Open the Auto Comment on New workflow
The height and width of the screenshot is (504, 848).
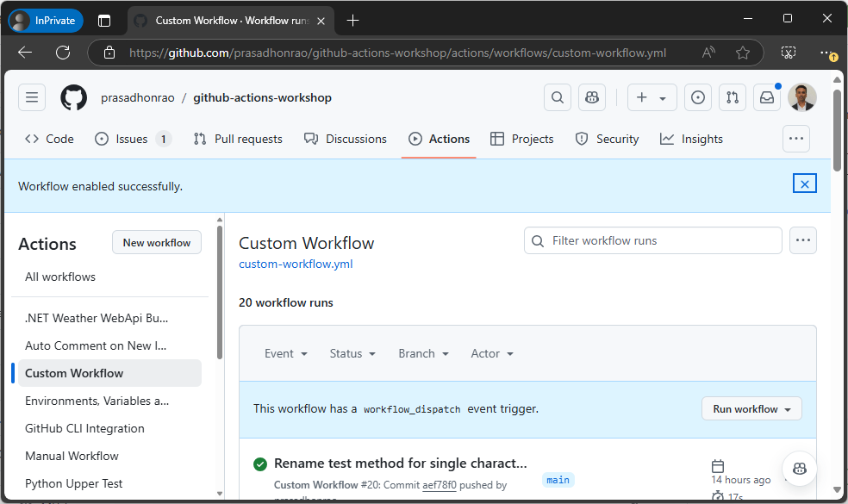(96, 345)
